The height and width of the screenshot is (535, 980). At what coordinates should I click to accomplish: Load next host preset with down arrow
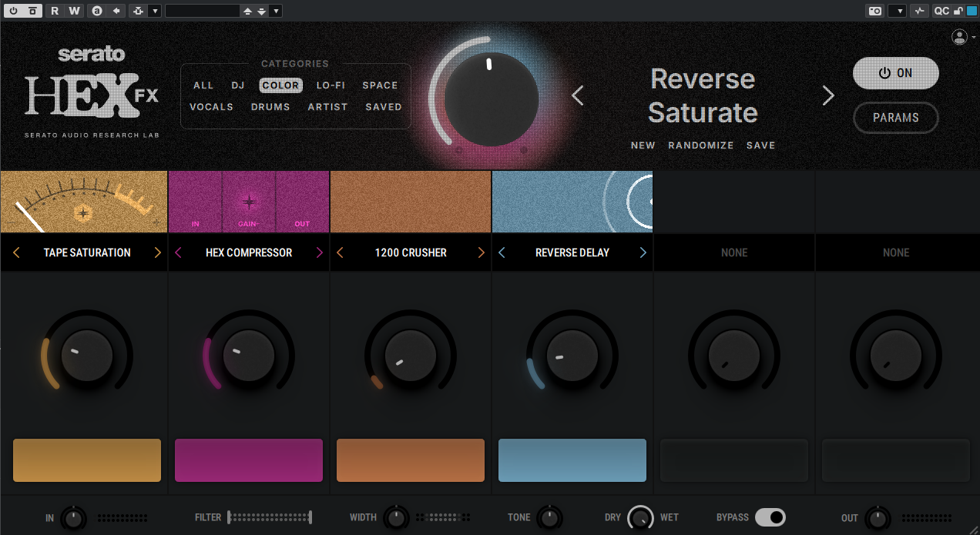tap(262, 11)
